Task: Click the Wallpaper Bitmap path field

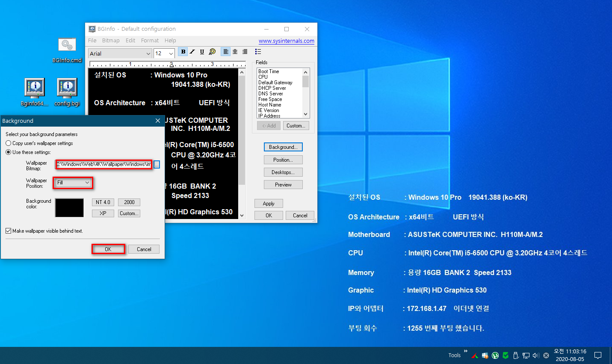Action: click(x=104, y=164)
